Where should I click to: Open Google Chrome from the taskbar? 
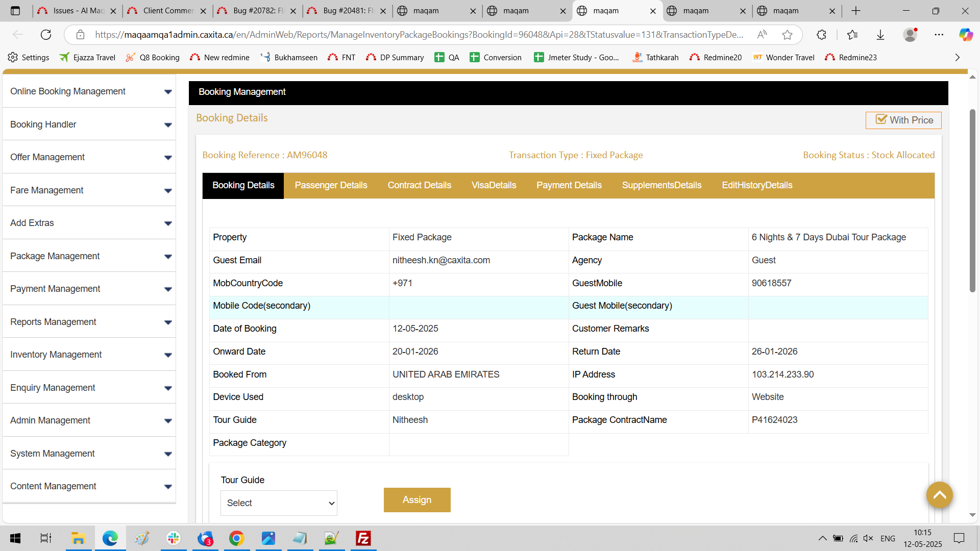pos(236,538)
